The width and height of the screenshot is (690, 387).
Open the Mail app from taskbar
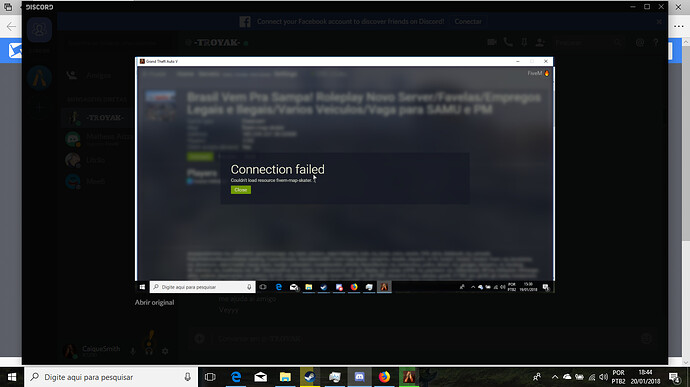(261, 377)
